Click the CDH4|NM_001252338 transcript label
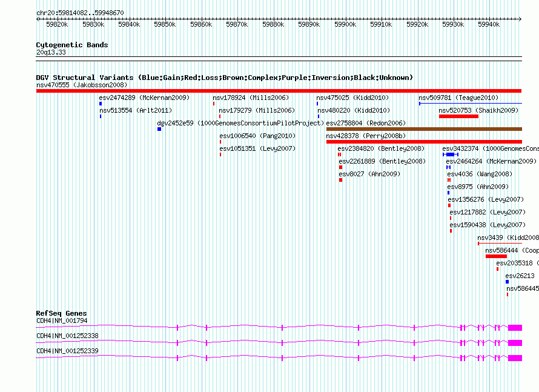The width and height of the screenshot is (539, 392). (x=67, y=336)
